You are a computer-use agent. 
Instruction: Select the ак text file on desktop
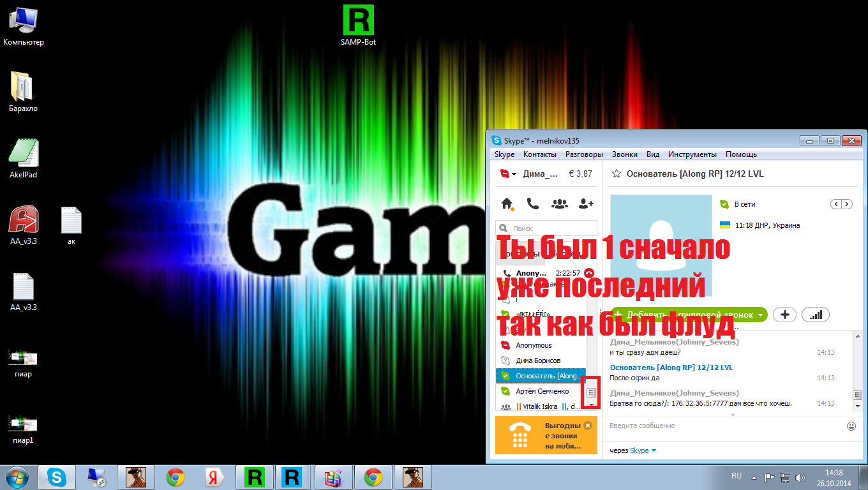click(x=71, y=225)
